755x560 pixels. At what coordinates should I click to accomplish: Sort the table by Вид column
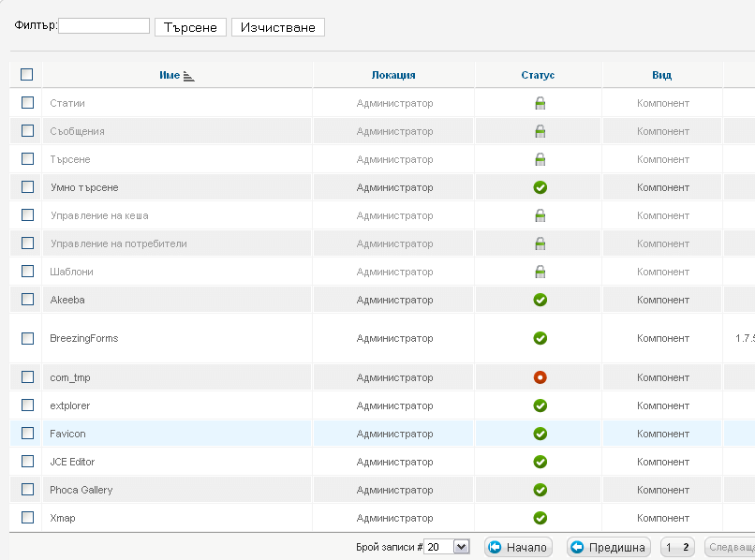[662, 75]
